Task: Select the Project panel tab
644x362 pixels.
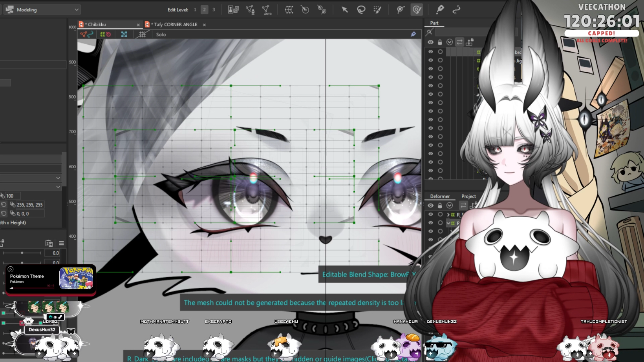Action: (468, 196)
